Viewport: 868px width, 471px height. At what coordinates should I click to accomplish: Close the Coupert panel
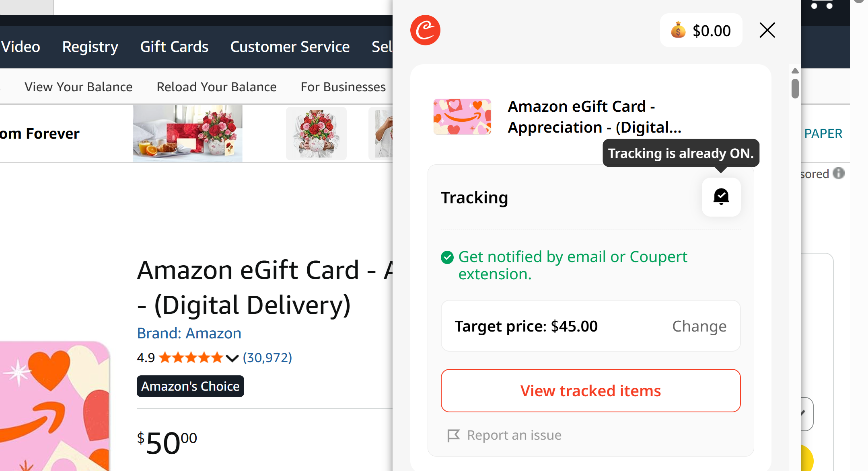(x=767, y=30)
